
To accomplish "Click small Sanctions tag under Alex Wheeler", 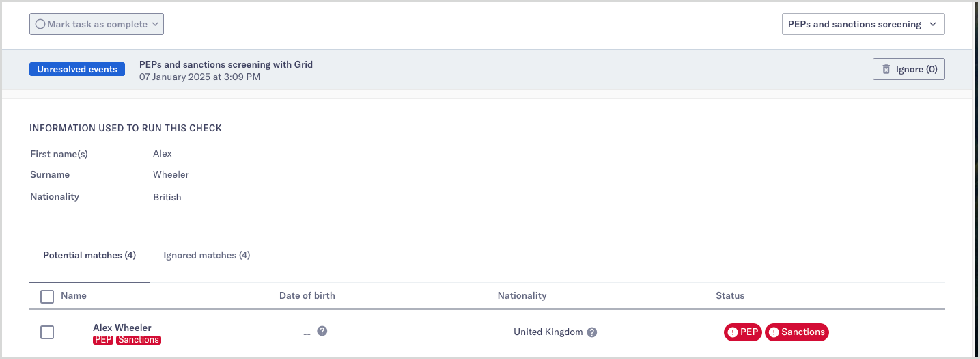I will (x=139, y=340).
